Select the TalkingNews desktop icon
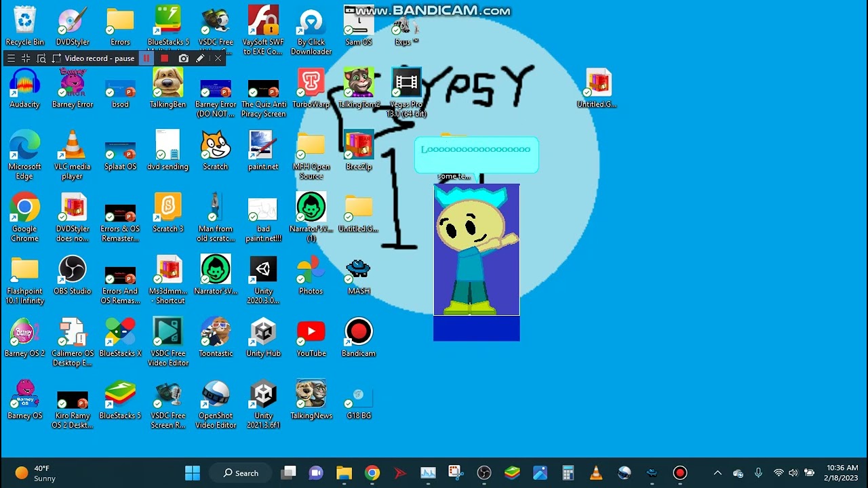 click(311, 400)
